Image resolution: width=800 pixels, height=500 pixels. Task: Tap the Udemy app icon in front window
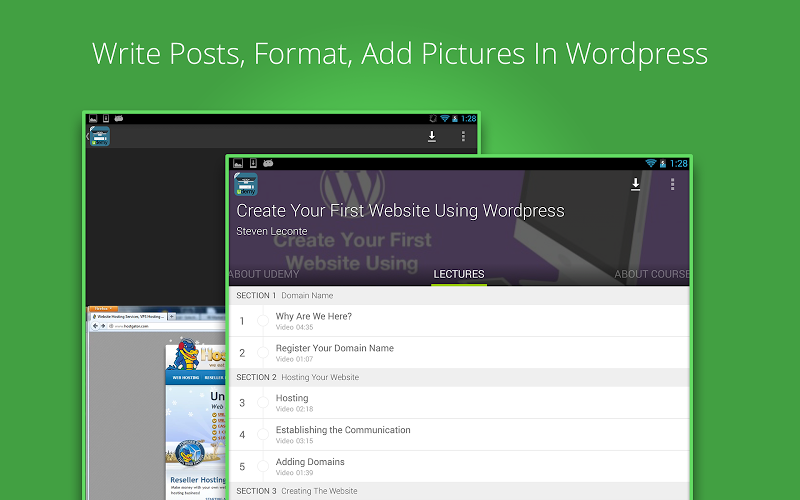246,185
